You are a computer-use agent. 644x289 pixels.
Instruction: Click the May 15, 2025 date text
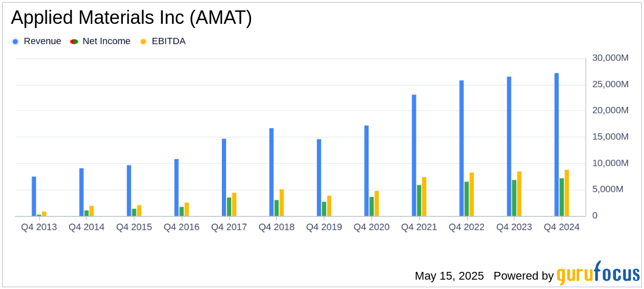tap(450, 276)
